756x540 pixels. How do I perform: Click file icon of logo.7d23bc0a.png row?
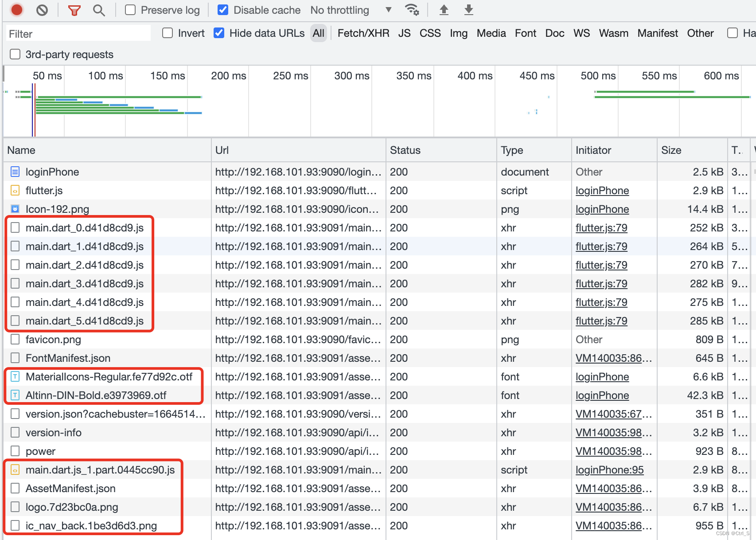(15, 507)
